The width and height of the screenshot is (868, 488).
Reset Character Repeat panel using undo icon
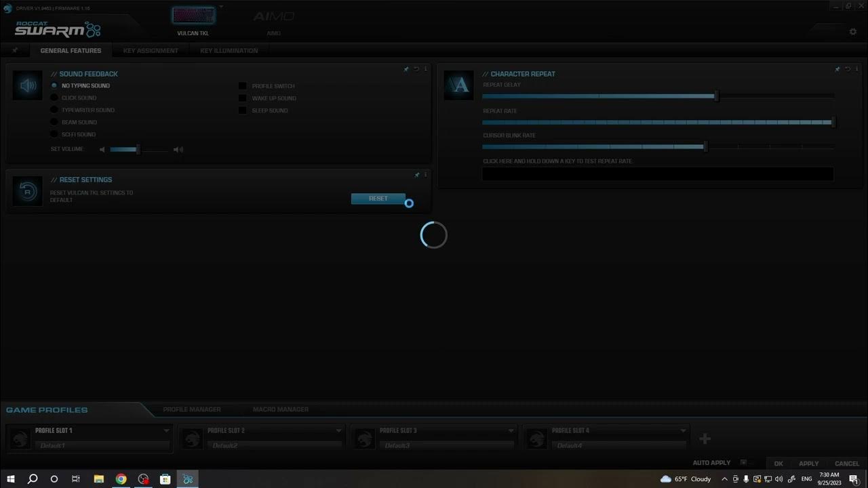847,69
